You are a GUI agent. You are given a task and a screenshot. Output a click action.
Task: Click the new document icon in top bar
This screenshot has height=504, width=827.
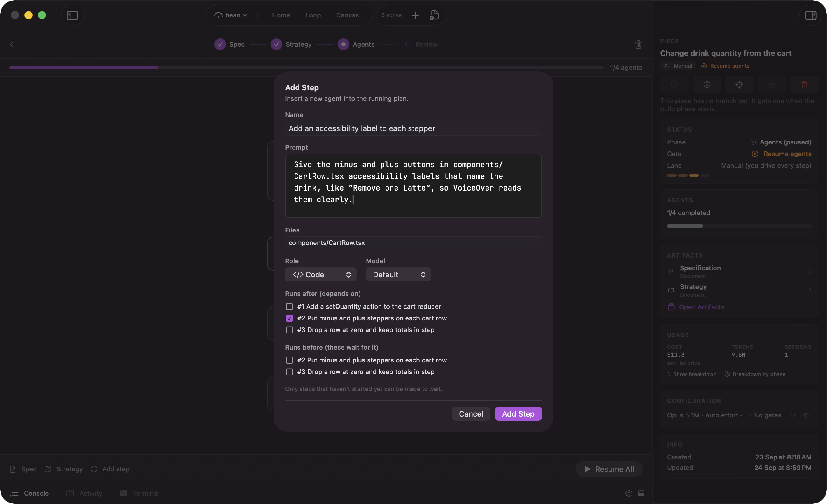(x=434, y=15)
